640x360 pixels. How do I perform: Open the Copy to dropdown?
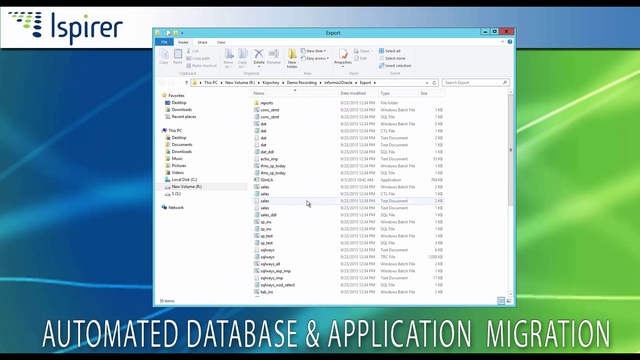coord(242,58)
